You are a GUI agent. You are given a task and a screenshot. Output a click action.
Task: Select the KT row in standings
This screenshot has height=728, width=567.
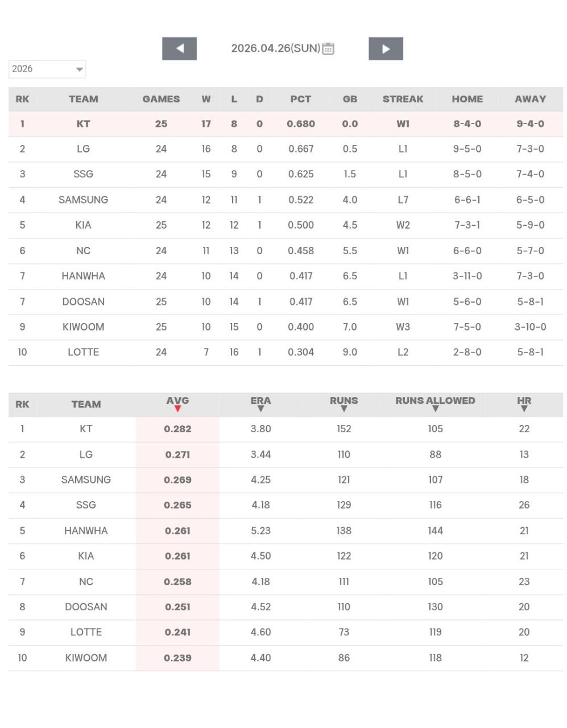tap(83, 124)
